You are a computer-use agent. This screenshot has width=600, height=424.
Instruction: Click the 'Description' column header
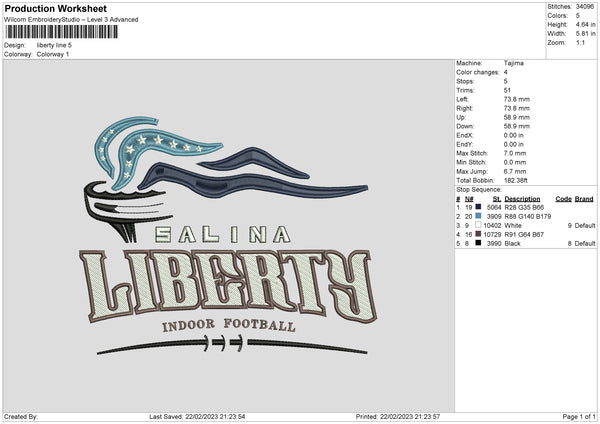tap(522, 199)
